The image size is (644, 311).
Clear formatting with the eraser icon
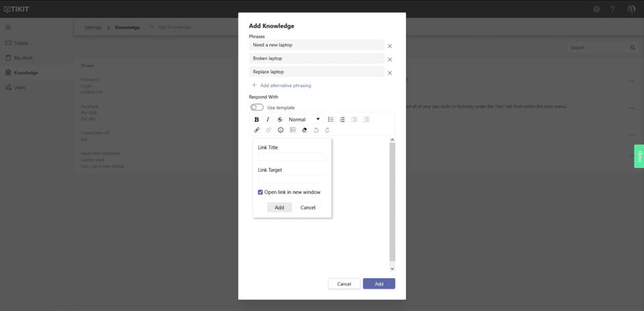point(305,130)
